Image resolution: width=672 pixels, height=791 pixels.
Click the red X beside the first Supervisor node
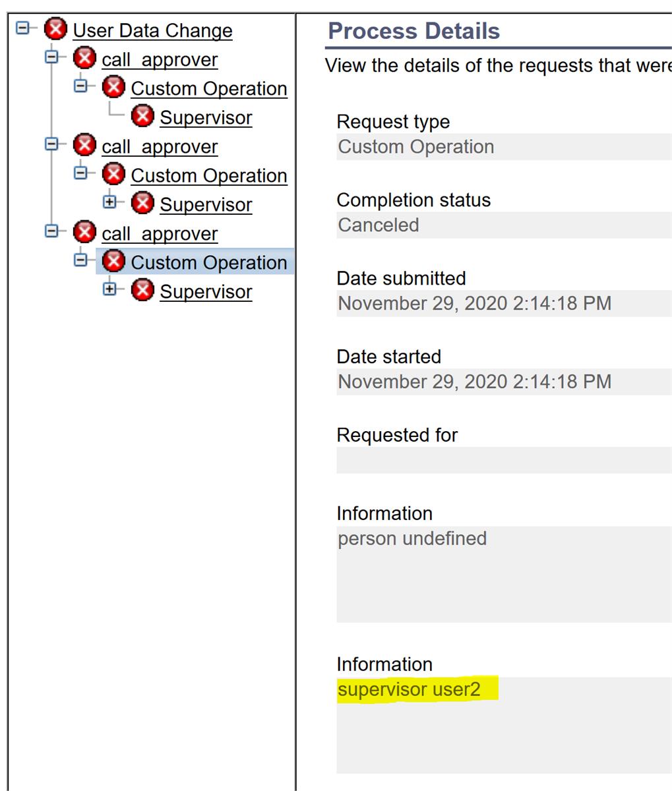point(143,117)
